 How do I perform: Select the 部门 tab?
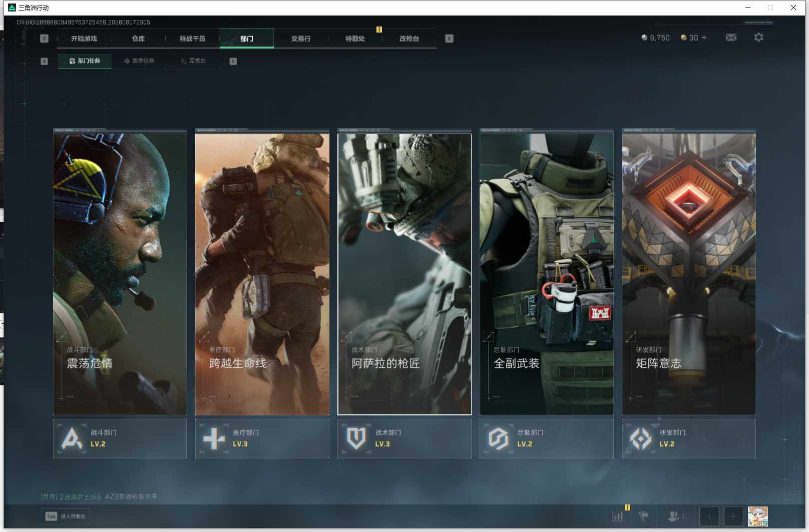coord(247,39)
